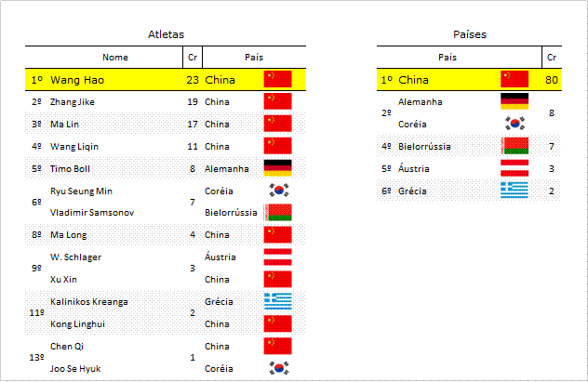Image resolution: width=588 pixels, height=382 pixels.
Task: Select the Cr header in Países table
Action: coord(551,58)
